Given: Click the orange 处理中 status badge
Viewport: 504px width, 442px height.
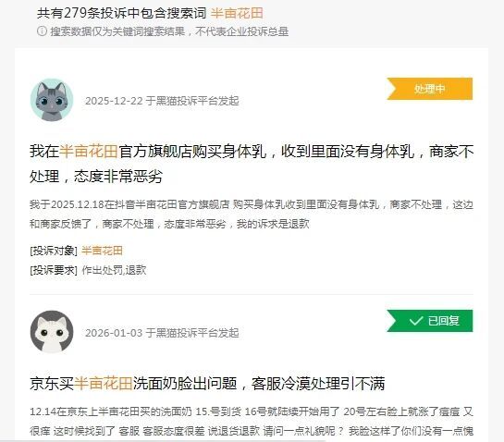Looking at the screenshot, I should pos(429,89).
